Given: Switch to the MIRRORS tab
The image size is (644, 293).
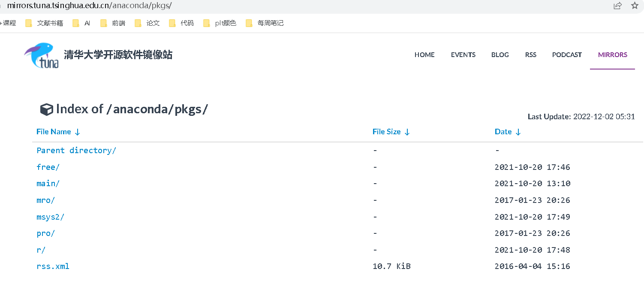Looking at the screenshot, I should pos(612,55).
